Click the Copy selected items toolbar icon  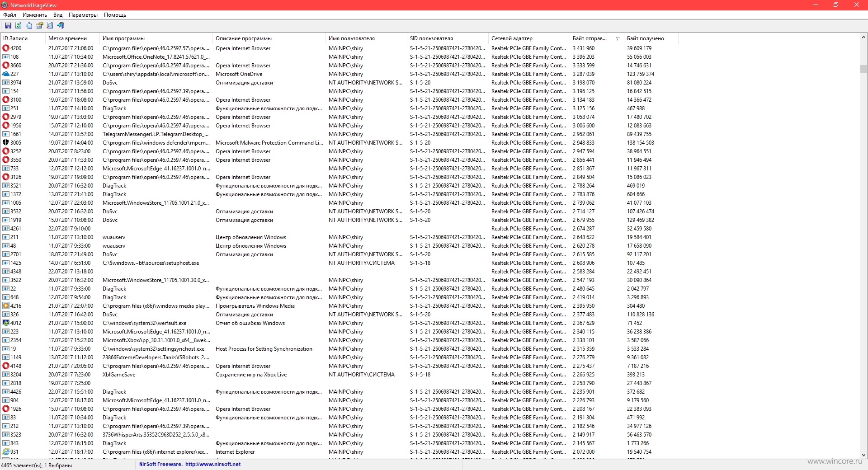click(x=29, y=26)
